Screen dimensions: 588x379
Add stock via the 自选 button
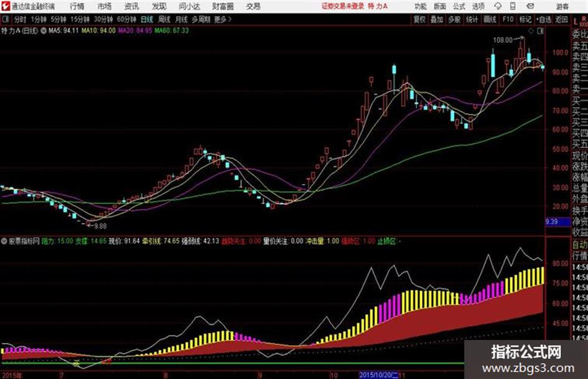[x=543, y=19]
